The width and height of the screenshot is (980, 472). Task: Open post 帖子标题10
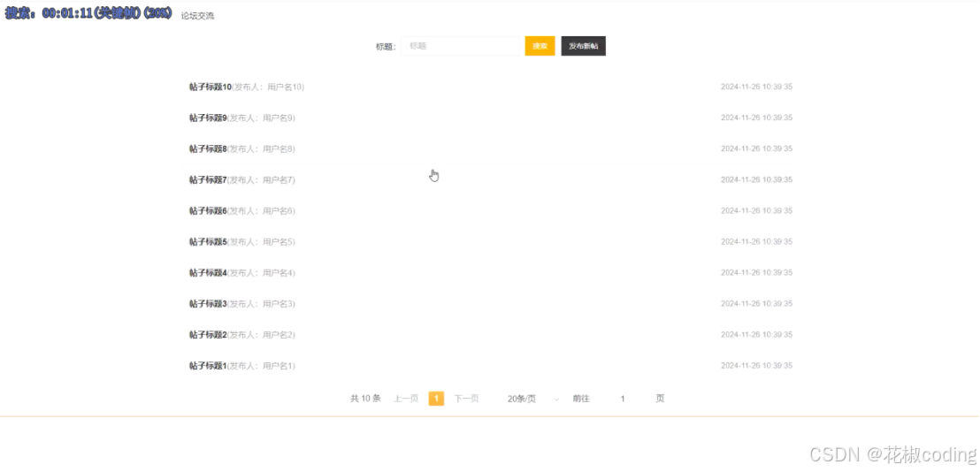210,87
